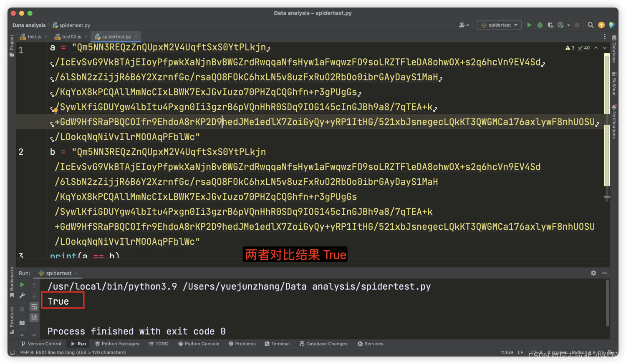Click the typo count indicator showing 40
Screen dimensions: 626x364
point(583,48)
